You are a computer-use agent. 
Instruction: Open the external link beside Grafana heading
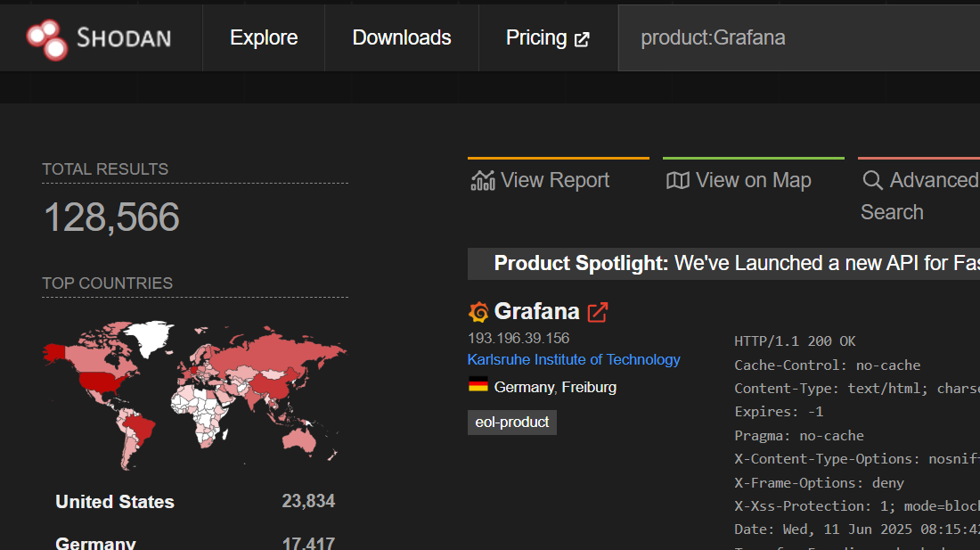click(x=597, y=312)
